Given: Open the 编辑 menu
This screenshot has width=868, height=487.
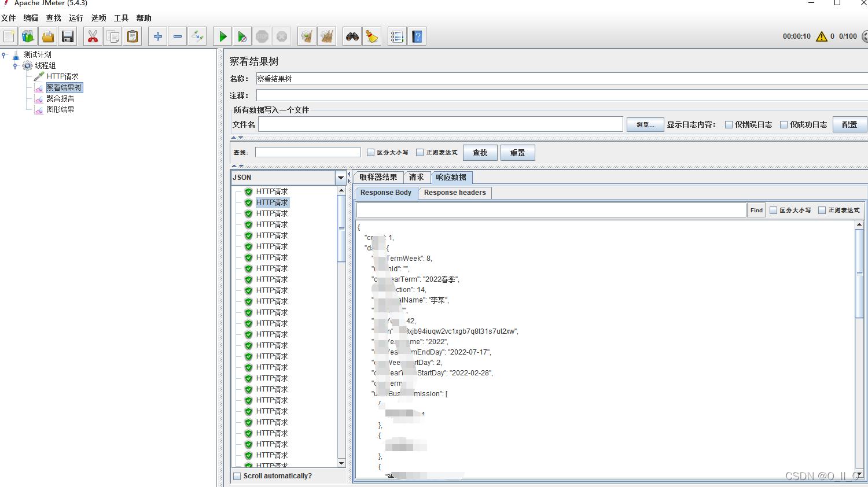Looking at the screenshot, I should pyautogui.click(x=31, y=18).
